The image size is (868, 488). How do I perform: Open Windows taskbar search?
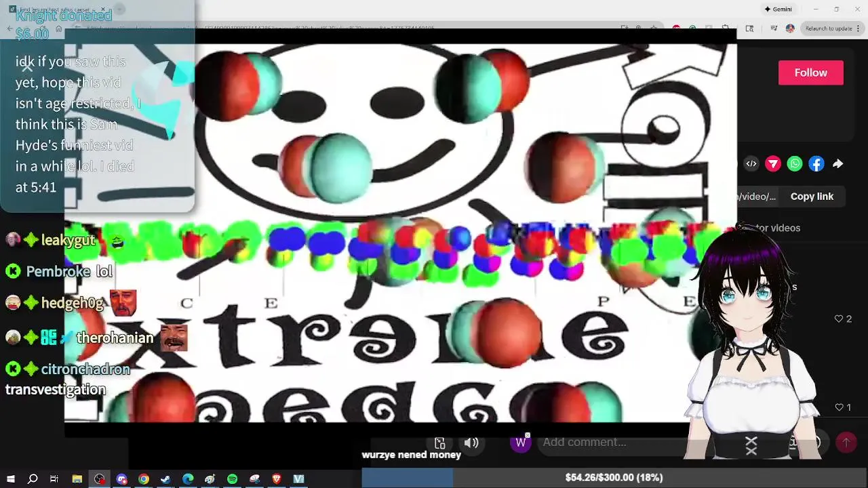33,479
